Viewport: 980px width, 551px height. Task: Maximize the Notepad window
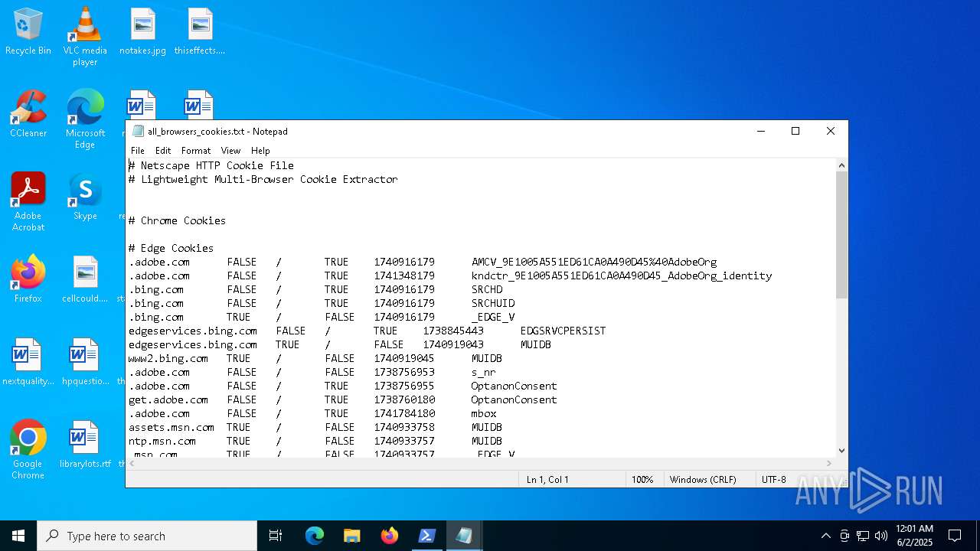[x=795, y=131]
